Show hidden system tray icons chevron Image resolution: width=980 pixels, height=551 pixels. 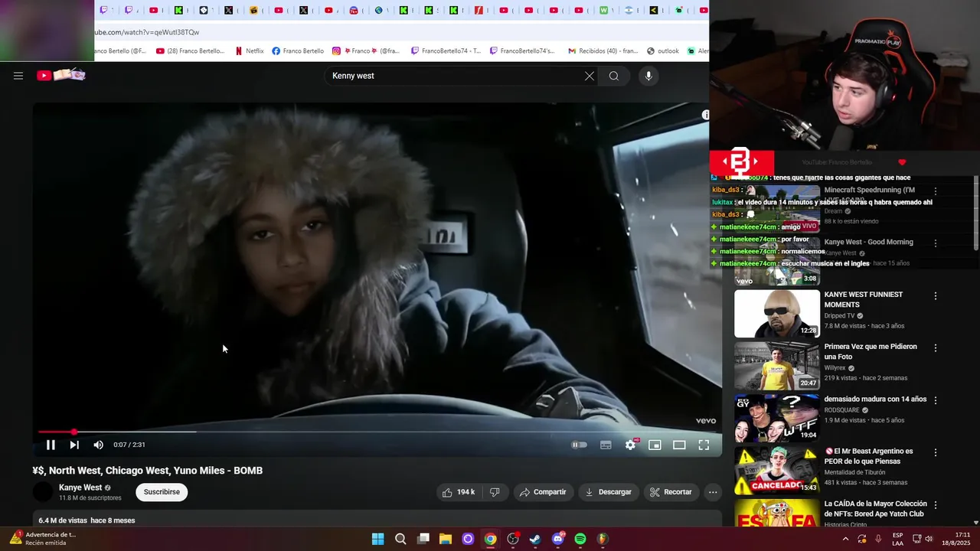845,539
